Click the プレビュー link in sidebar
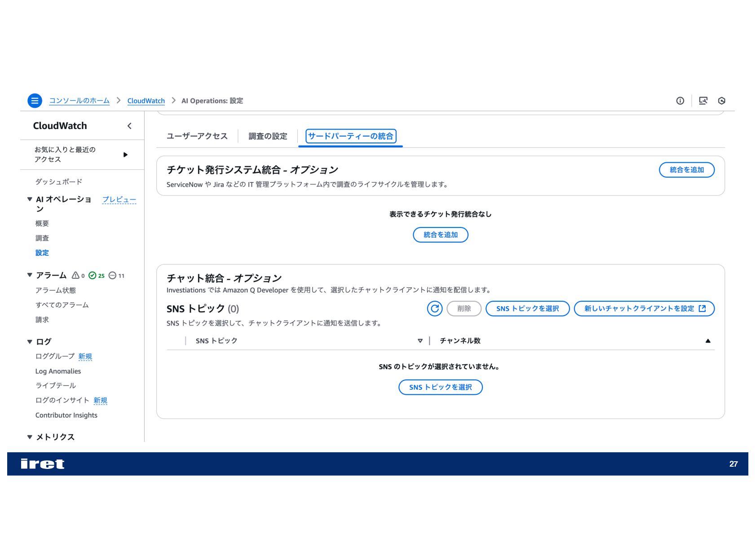 119,199
